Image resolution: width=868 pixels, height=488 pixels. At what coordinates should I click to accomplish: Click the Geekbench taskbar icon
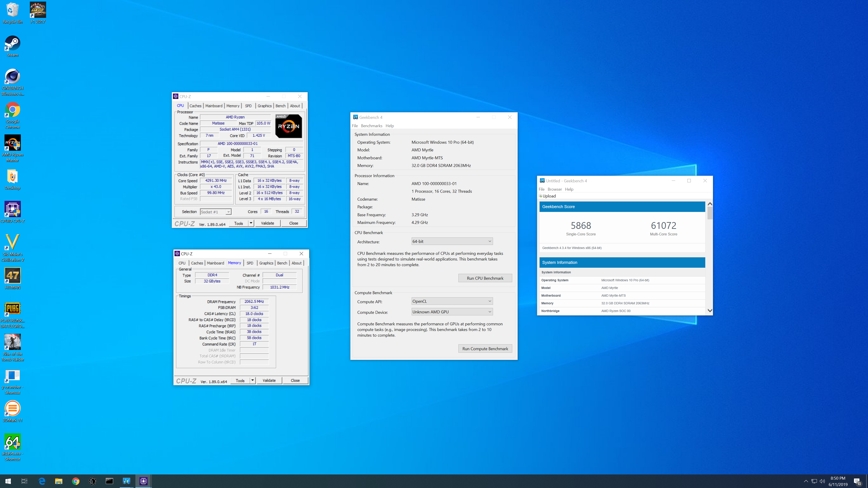126,481
